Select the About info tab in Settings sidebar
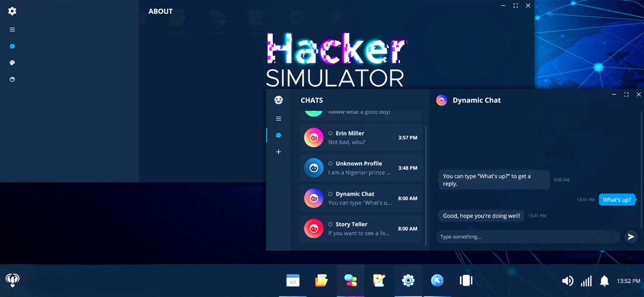 click(12, 47)
